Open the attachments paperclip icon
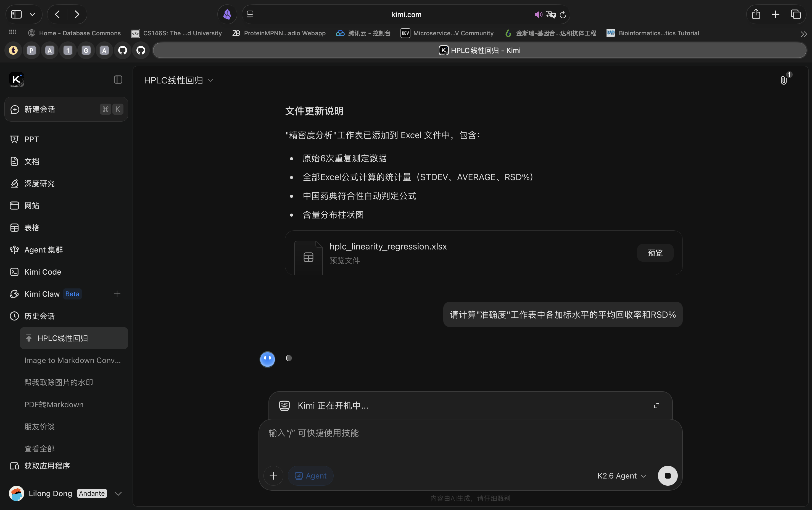Screen dimensions: 812x510 click(x=784, y=80)
